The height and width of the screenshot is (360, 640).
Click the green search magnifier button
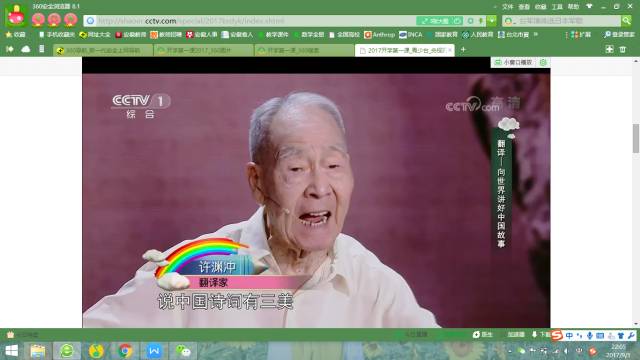(627, 20)
